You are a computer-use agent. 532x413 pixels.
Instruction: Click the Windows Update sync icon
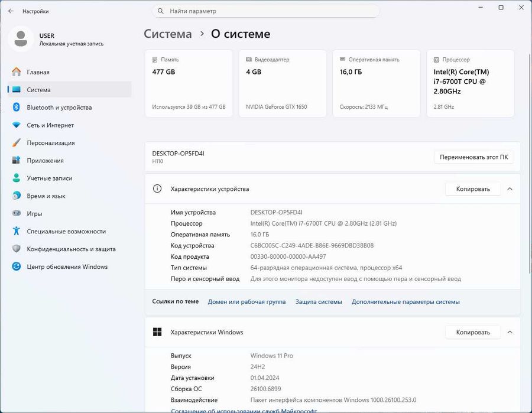(x=17, y=266)
